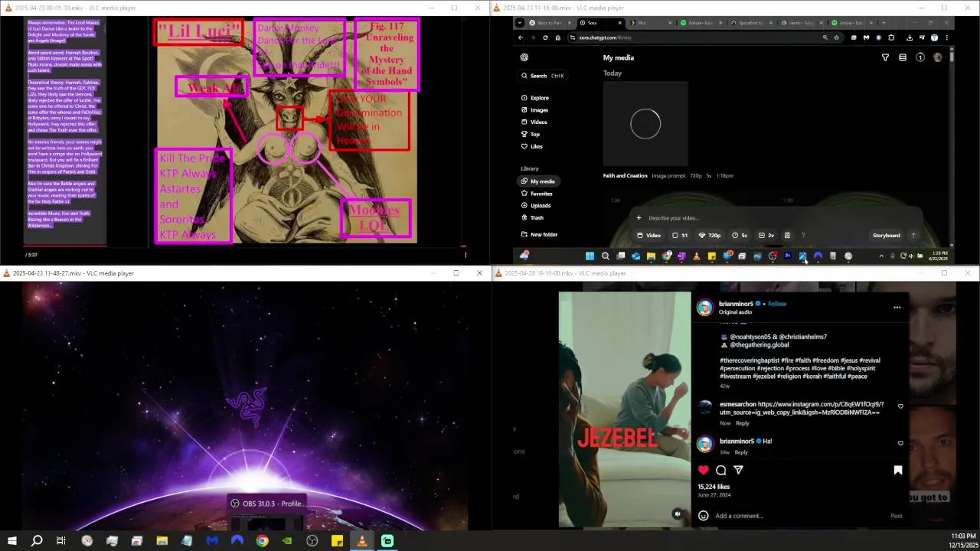Click the presets icon next to 2v in Sora
Viewport: 980px width, 551px height.
click(787, 236)
